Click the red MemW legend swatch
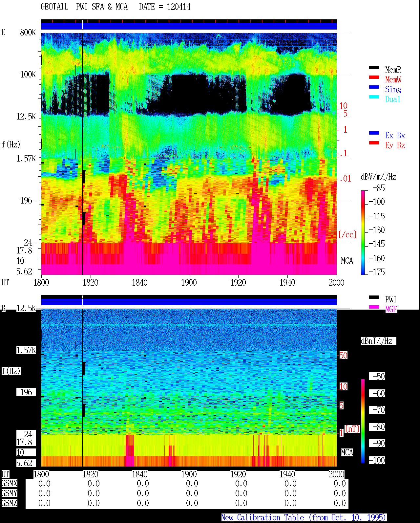Image resolution: width=420 pixels, height=523 pixels. (374, 77)
